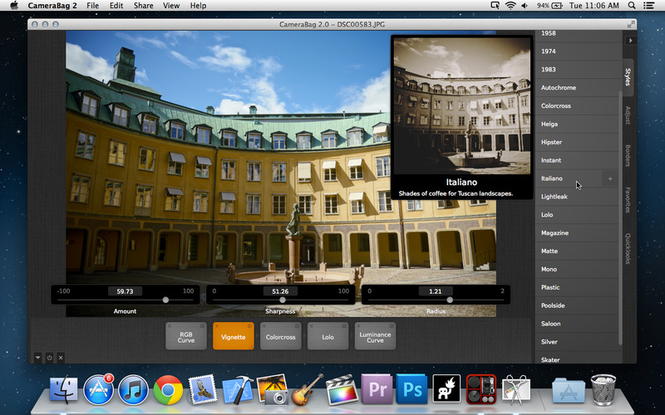Switch to the Favorites side tab
665x415 pixels.
pos(628,200)
